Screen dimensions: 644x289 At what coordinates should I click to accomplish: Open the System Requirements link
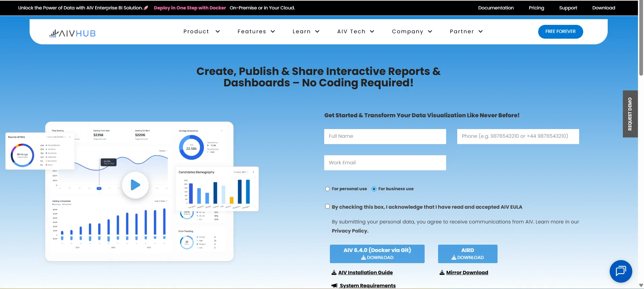click(x=368, y=286)
